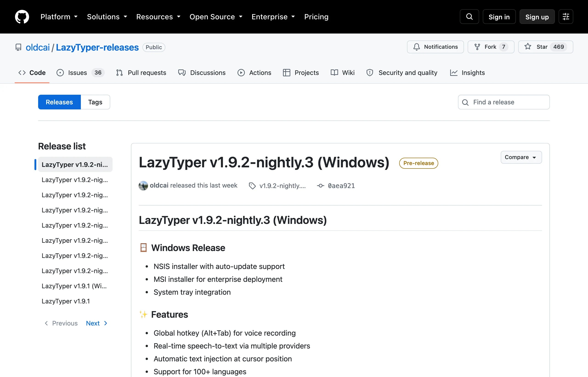Click 'System tray integration' text
Image resolution: width=588 pixels, height=377 pixels.
192,292
